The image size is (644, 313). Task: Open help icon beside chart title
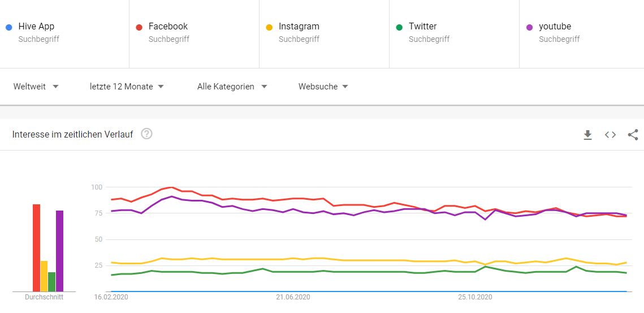coord(146,134)
